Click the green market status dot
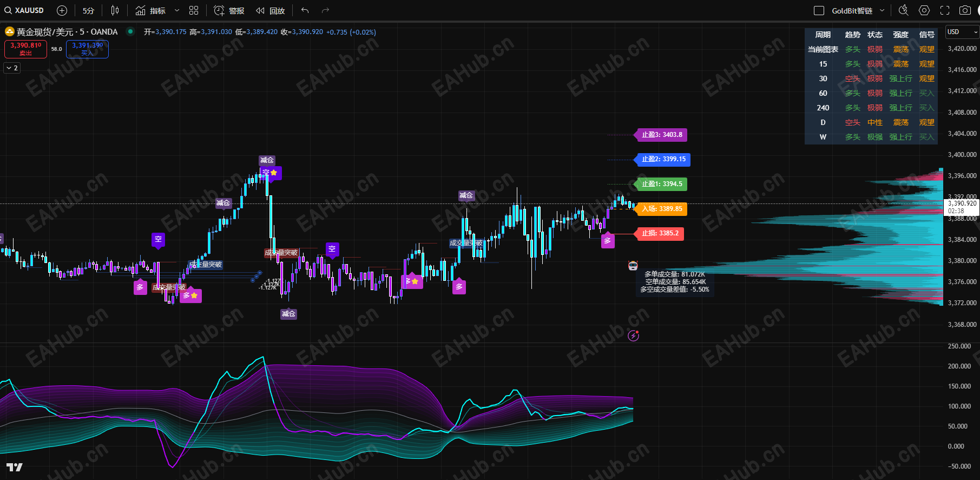 [x=130, y=31]
